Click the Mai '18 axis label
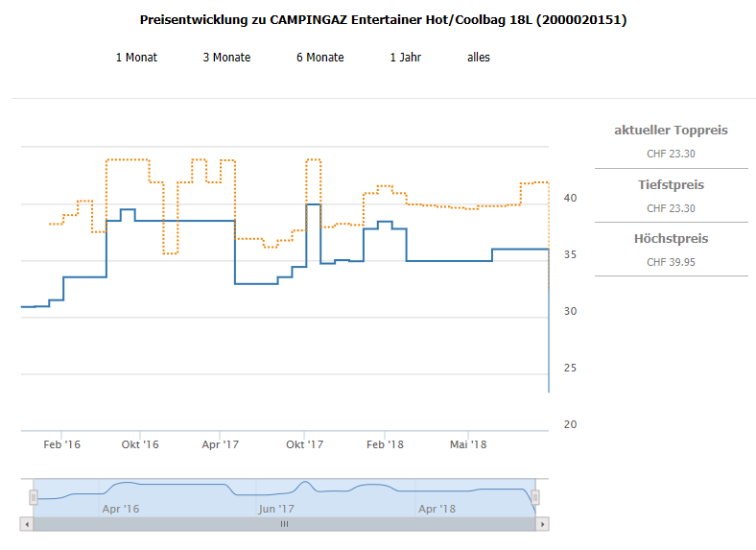The height and width of the screenshot is (550, 756). [468, 444]
